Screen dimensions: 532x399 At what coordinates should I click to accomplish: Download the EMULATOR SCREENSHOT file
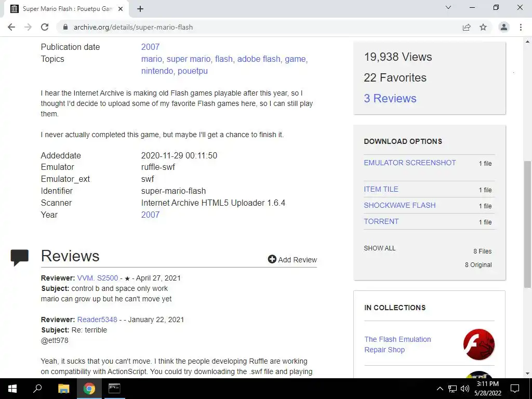pyautogui.click(x=409, y=163)
